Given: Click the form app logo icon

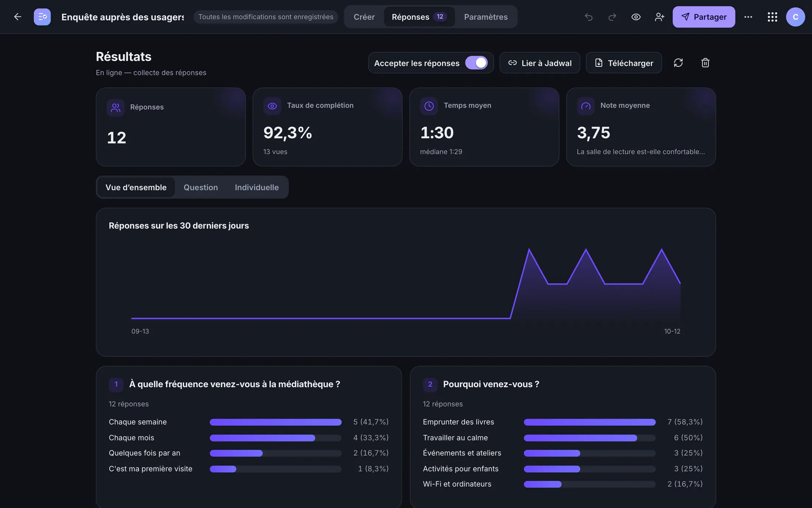Looking at the screenshot, I should [x=42, y=17].
